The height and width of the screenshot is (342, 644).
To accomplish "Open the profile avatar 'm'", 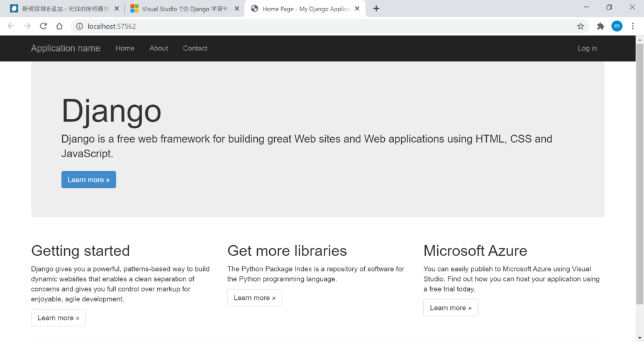I will pyautogui.click(x=617, y=26).
